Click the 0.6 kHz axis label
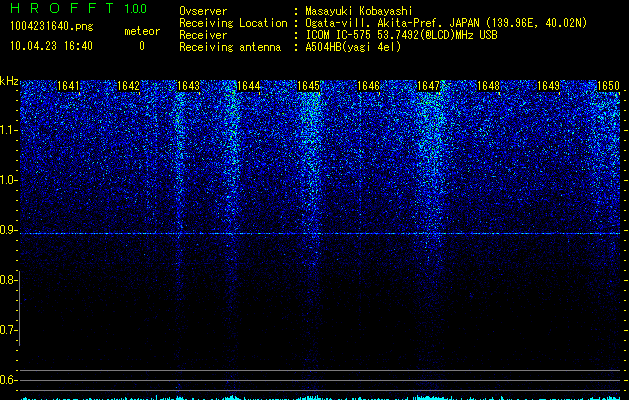Viewport: 629px width, 400px height. (x=8, y=380)
